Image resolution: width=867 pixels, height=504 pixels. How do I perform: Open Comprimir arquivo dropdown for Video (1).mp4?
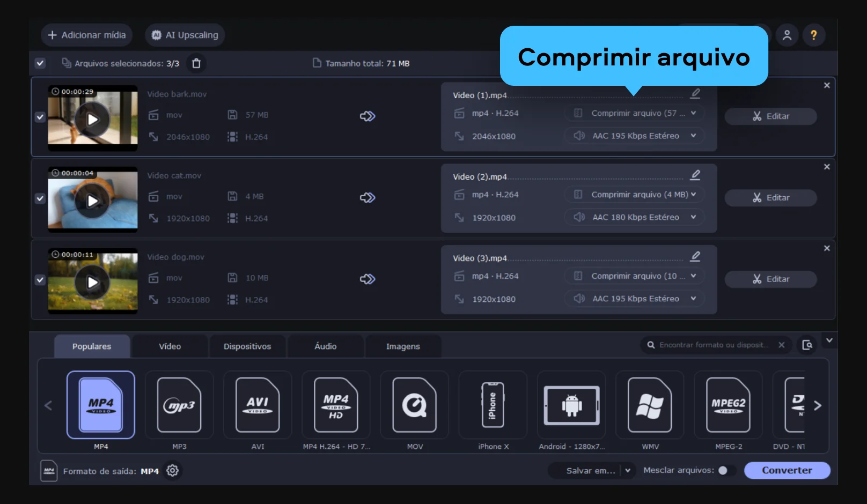tap(634, 113)
